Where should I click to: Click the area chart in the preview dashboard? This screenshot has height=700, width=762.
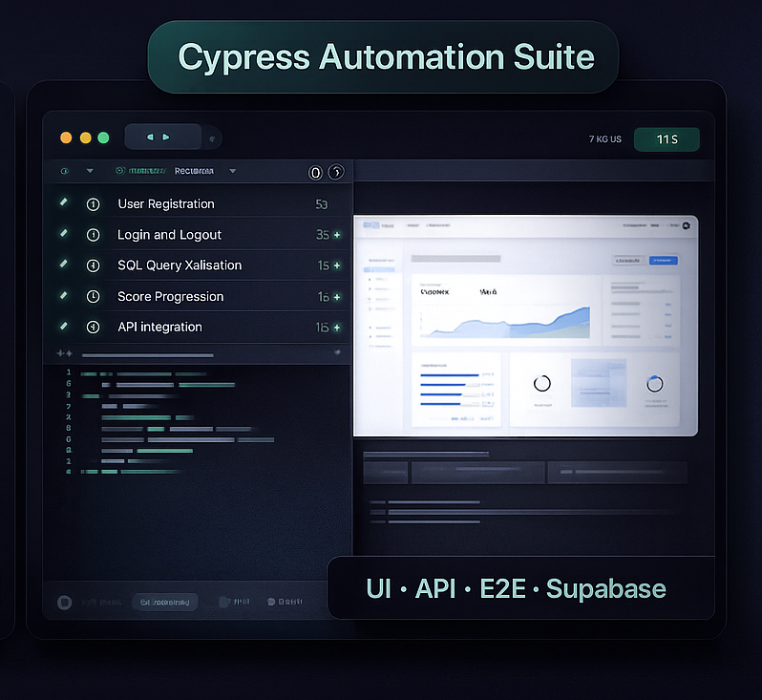[505, 322]
